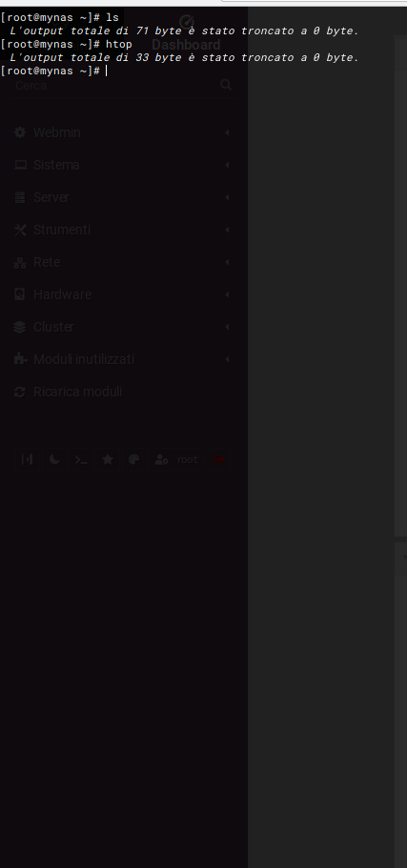Expand the Moduli inutilizzati arrow
Viewport: 407px width, 868px height.
point(227,359)
